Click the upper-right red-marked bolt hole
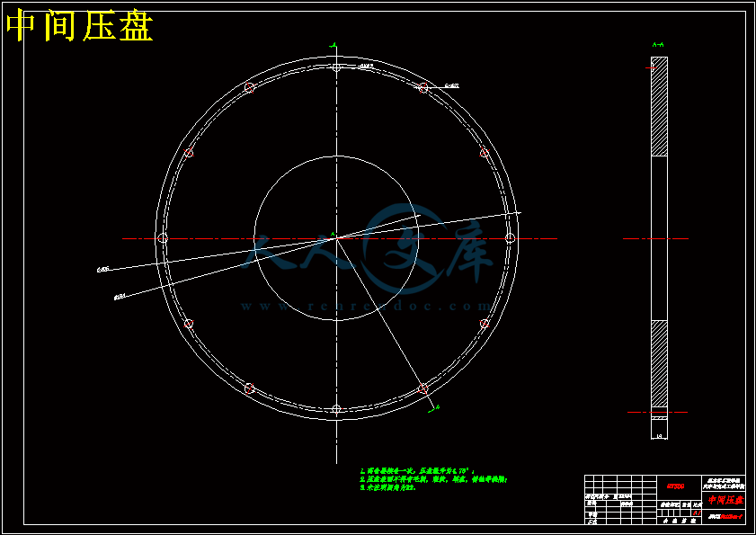756x535 pixels. coord(422,87)
